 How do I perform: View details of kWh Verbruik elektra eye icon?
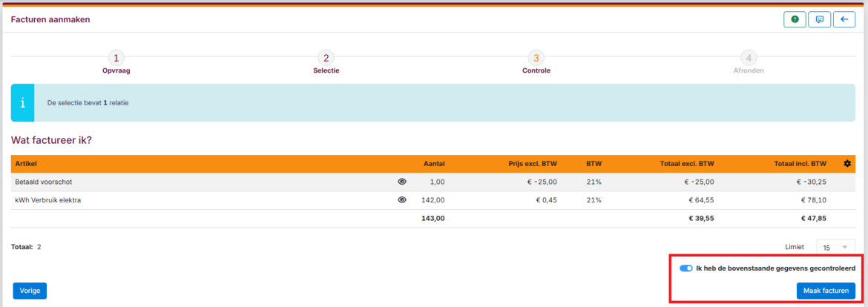click(402, 200)
